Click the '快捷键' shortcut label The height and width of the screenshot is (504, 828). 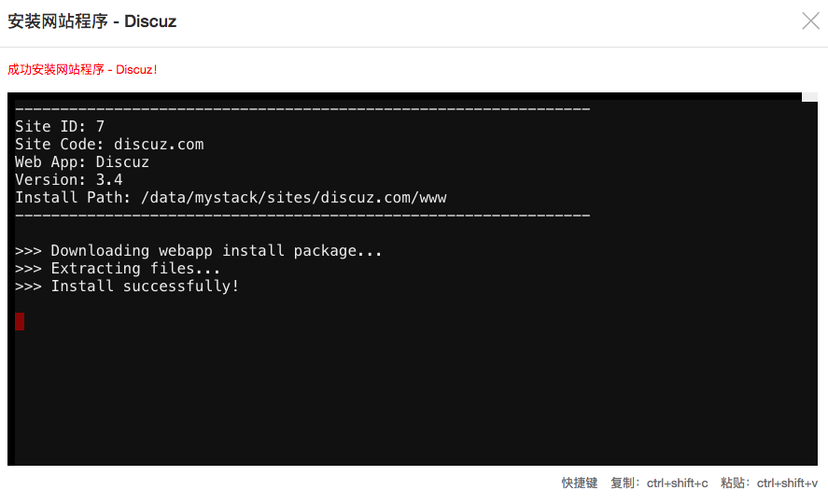coord(579,483)
